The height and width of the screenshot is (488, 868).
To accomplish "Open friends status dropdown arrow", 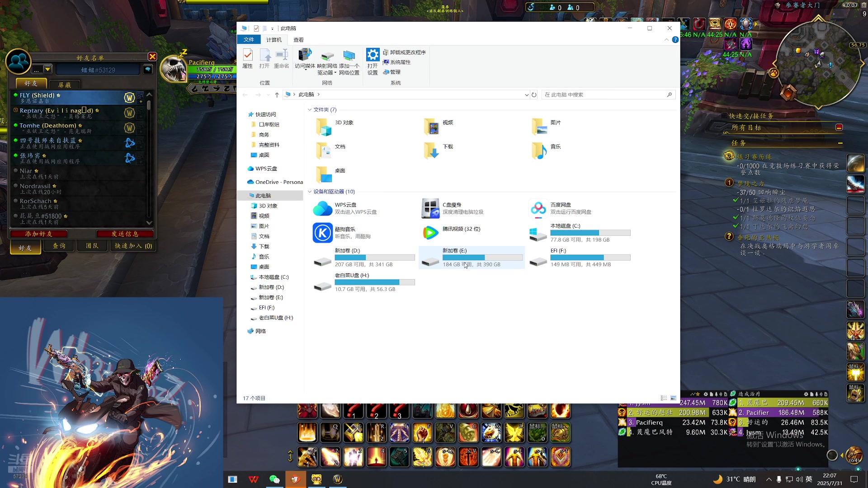I will coord(47,70).
